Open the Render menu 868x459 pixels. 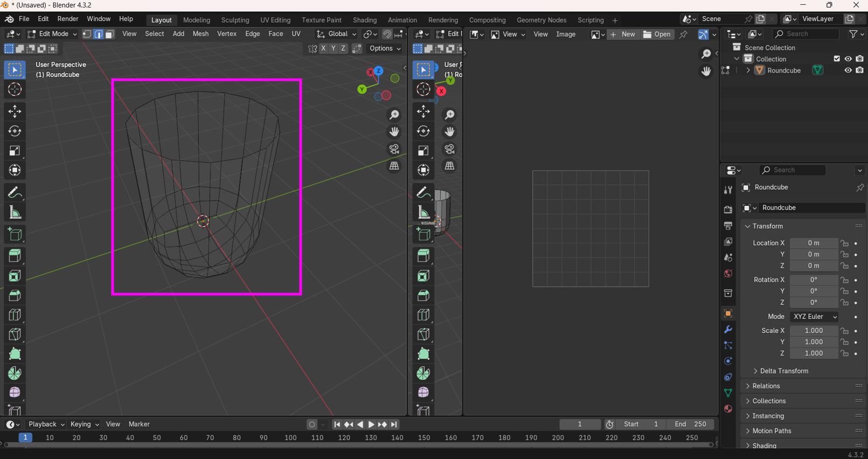click(x=68, y=19)
